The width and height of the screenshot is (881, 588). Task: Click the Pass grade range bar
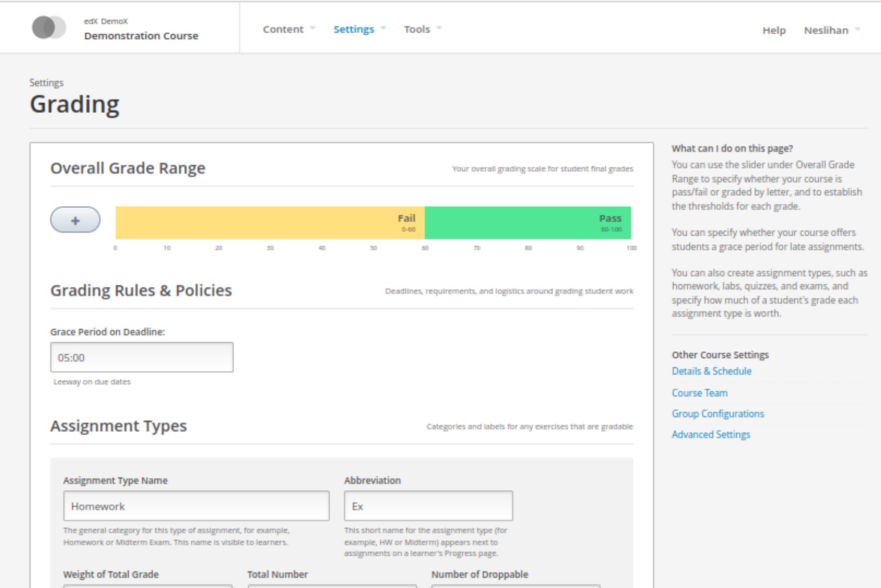(528, 223)
